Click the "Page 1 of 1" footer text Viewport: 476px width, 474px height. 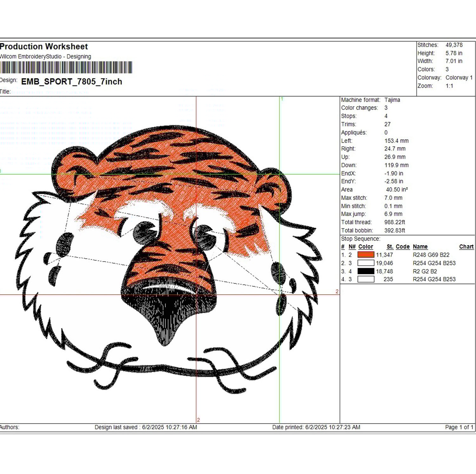coord(459,427)
